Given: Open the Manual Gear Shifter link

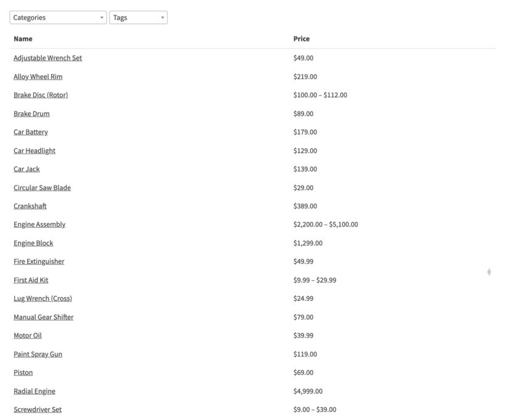Looking at the screenshot, I should click(x=44, y=318).
